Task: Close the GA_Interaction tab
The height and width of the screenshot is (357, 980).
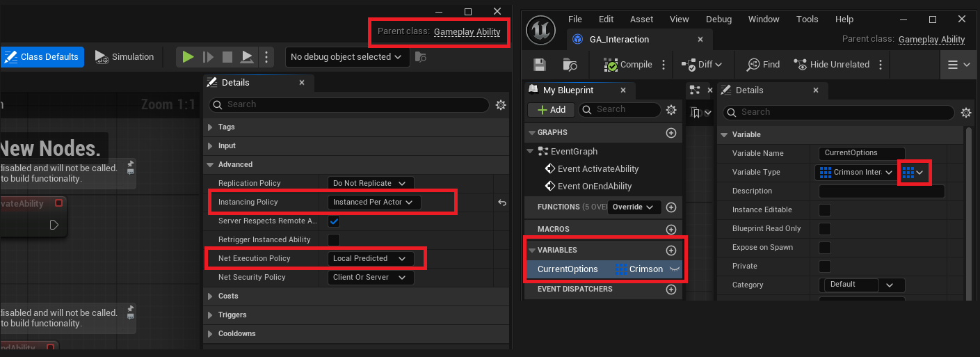Action: 700,40
